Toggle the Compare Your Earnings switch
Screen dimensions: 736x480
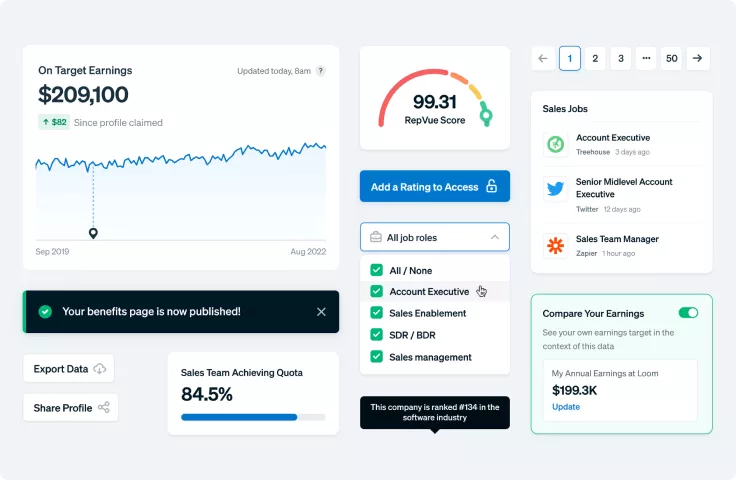pos(688,313)
